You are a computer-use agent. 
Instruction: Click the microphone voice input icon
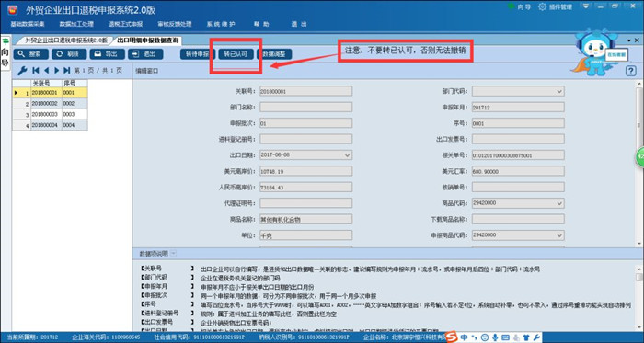click(495, 337)
